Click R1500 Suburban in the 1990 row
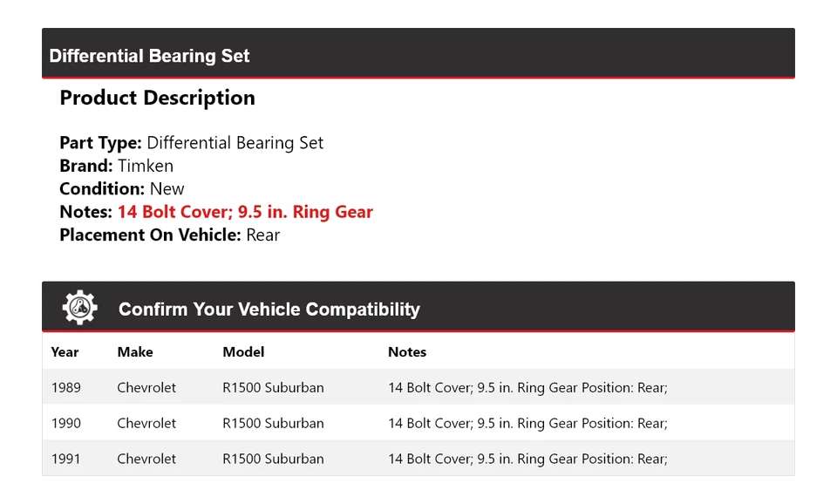 [273, 423]
